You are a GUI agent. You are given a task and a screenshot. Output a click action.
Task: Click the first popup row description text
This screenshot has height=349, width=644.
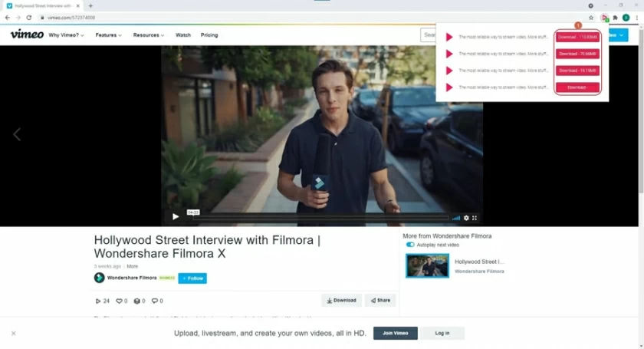point(504,37)
